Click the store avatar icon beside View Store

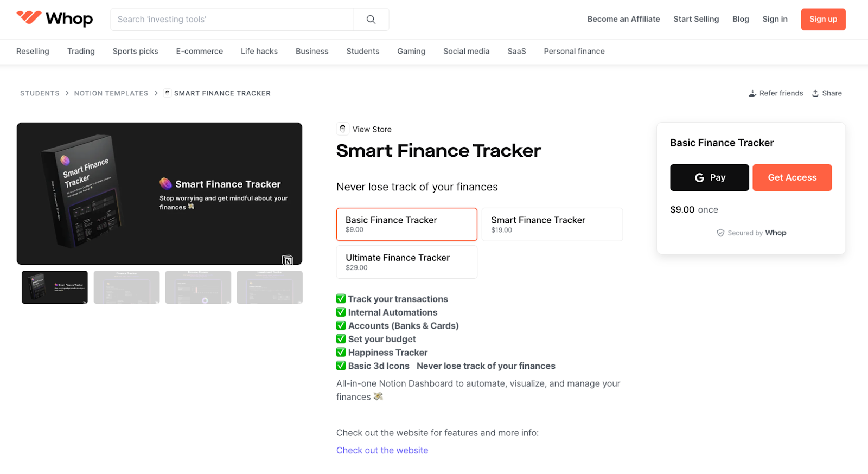[x=342, y=129]
